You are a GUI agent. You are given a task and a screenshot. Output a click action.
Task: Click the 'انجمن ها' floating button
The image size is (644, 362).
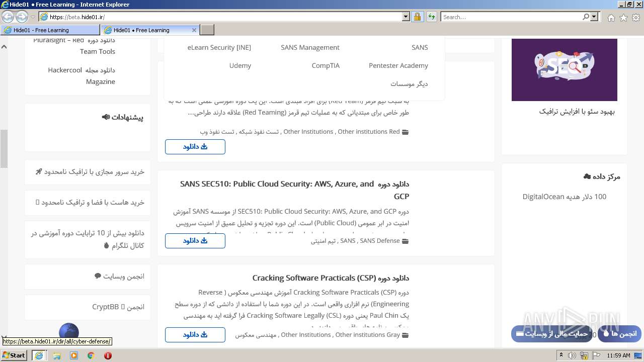point(620,334)
